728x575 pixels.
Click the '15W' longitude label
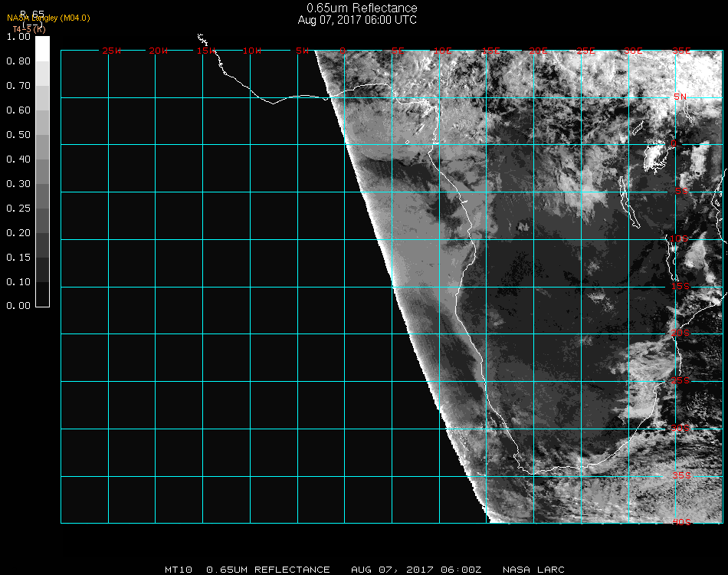pyautogui.click(x=205, y=51)
